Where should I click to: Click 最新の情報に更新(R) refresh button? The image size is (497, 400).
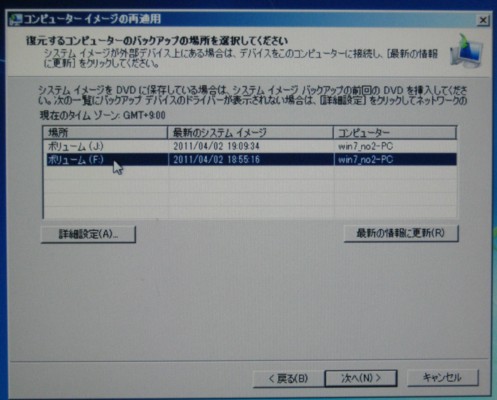click(401, 233)
